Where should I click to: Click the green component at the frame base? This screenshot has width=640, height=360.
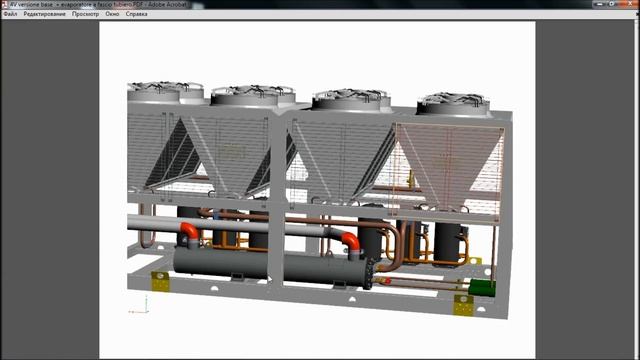point(482,287)
